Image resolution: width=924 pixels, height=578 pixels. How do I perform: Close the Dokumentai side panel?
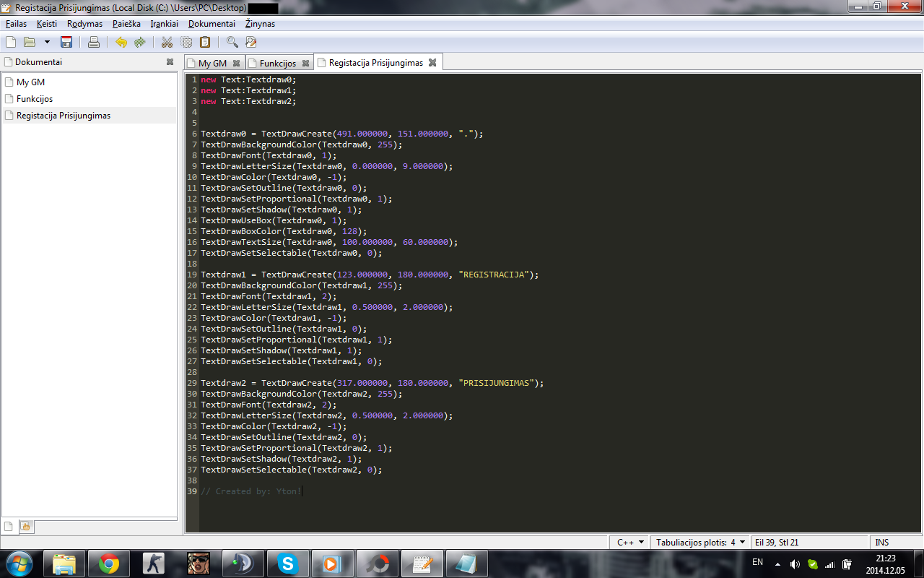coord(170,62)
